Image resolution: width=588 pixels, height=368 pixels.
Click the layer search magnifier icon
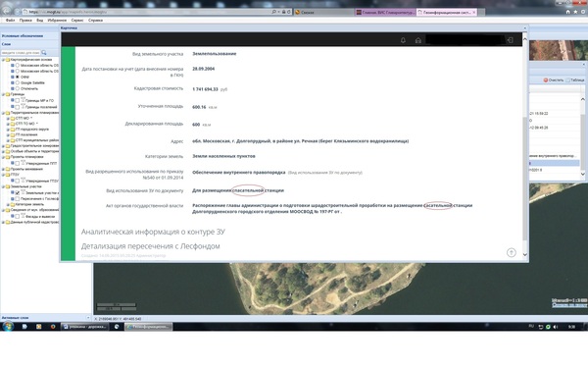click(44, 53)
